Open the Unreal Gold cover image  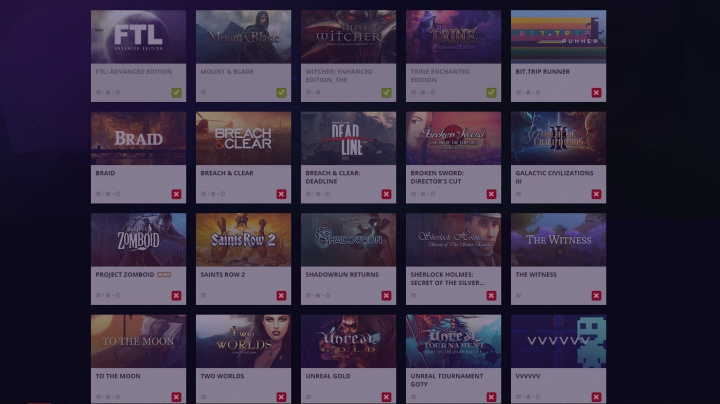pyautogui.click(x=349, y=341)
